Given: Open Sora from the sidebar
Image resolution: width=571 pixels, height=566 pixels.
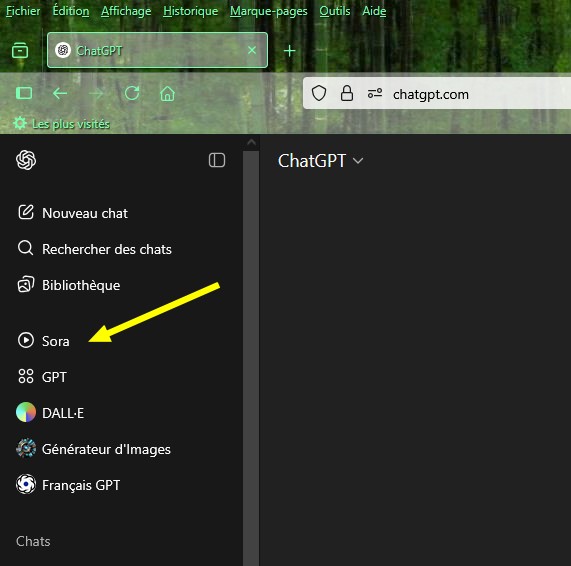Looking at the screenshot, I should (x=44, y=341).
